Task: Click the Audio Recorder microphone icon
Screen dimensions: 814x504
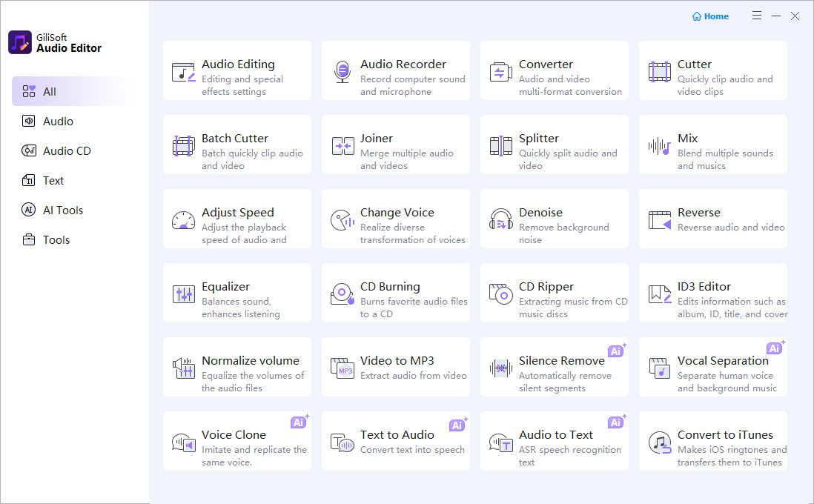Action: click(x=342, y=72)
